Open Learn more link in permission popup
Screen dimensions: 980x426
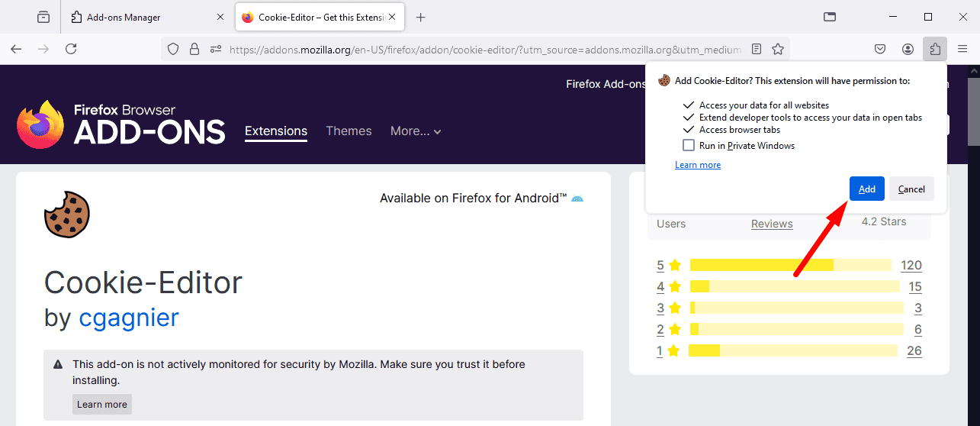[697, 165]
